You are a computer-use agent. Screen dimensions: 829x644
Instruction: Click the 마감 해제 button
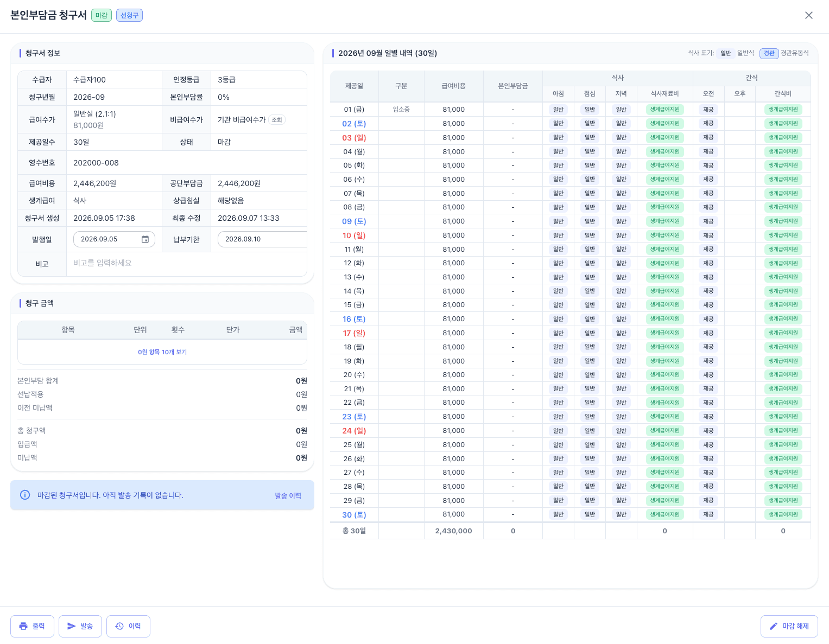point(789,626)
